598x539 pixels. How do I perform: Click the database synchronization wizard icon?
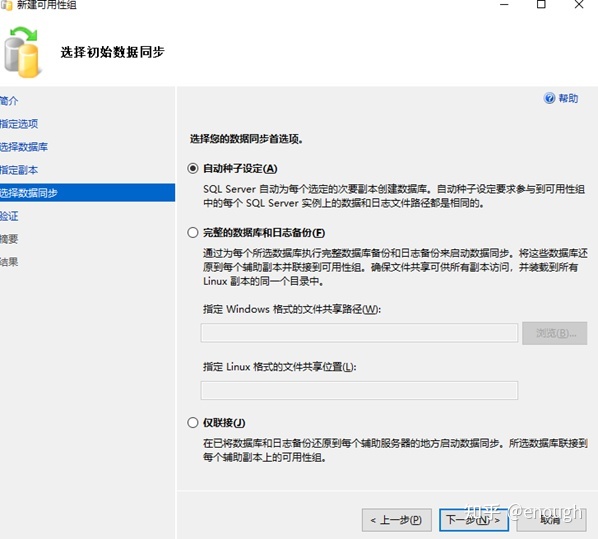22,52
